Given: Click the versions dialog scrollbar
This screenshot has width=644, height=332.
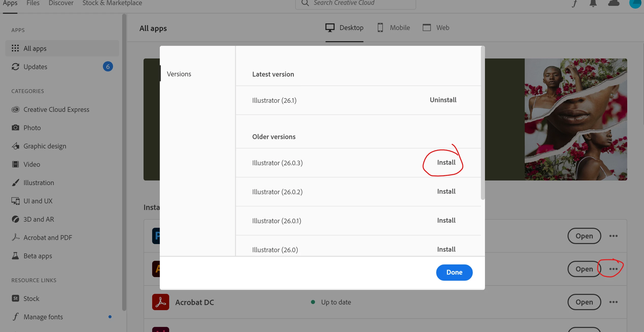Looking at the screenshot, I should (x=483, y=122).
